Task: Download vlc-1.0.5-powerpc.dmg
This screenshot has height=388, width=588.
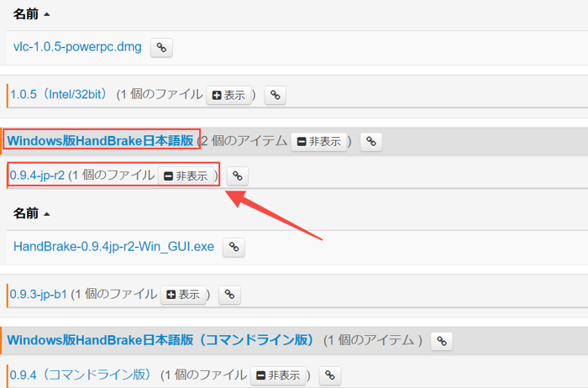Action: 77,47
